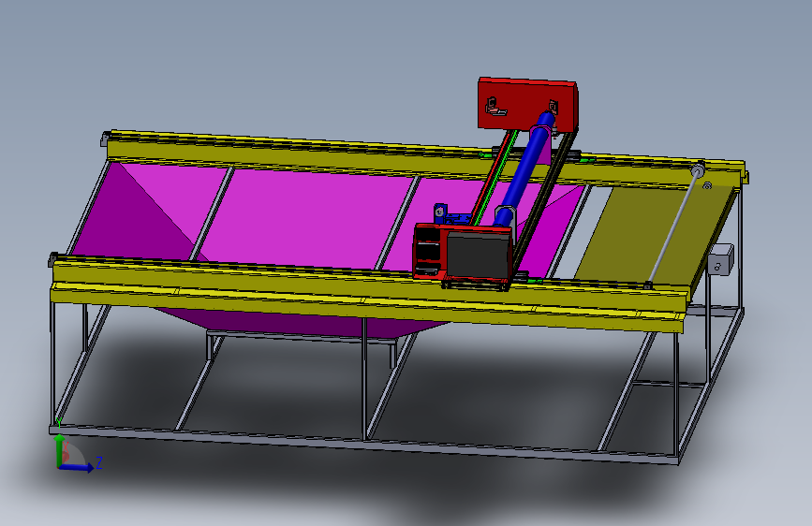The height and width of the screenshot is (526, 812).
Task: Select the green Y axis of the triad
Action: pos(59,449)
